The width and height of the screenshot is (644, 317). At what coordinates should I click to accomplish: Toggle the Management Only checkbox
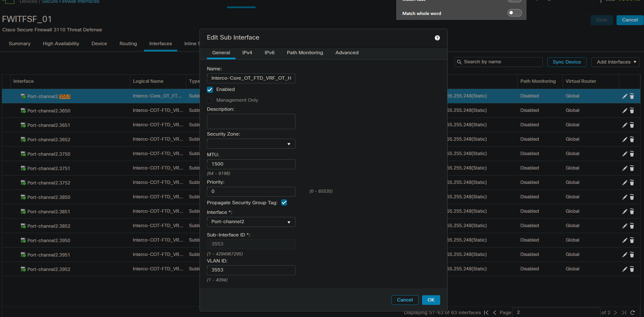point(210,100)
